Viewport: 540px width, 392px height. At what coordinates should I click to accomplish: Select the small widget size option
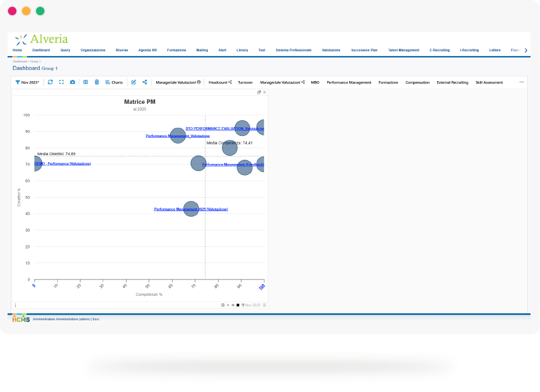point(228,305)
